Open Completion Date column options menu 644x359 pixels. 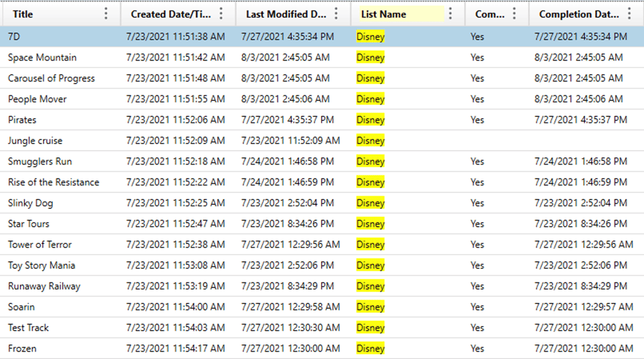click(629, 14)
